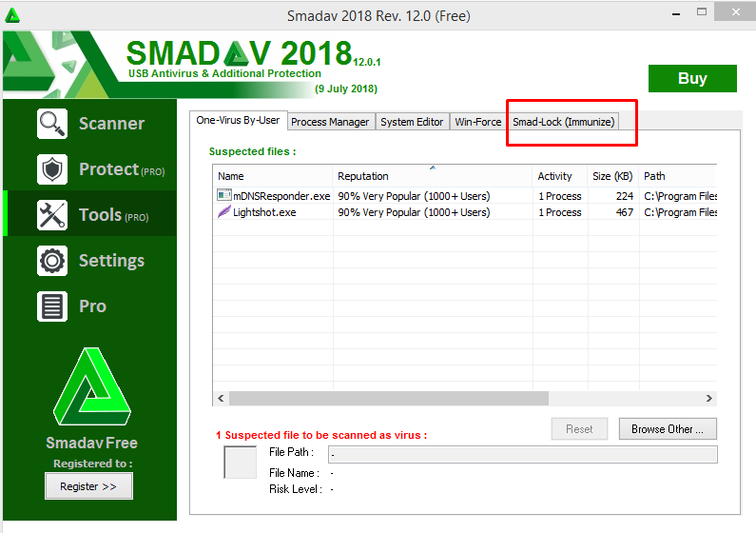Click the mDNSResponder.exe reputation cell
Viewport: 756px width, 533px height.
[414, 196]
